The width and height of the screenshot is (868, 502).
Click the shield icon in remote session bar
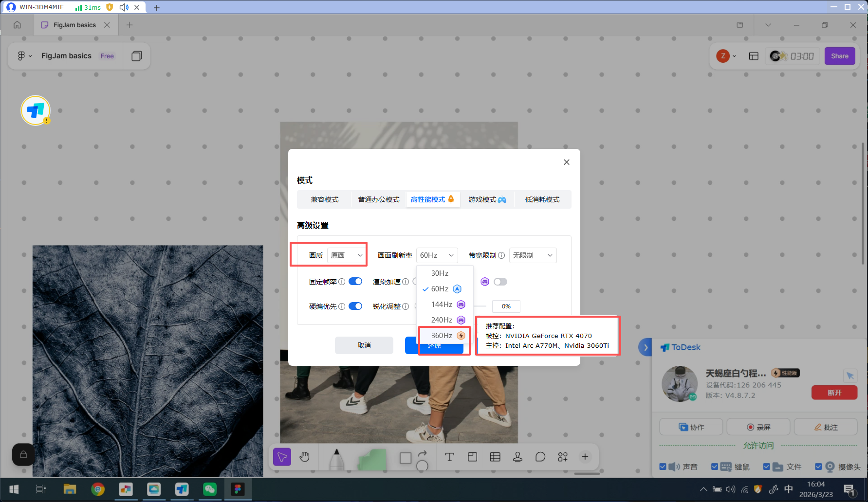pos(110,7)
